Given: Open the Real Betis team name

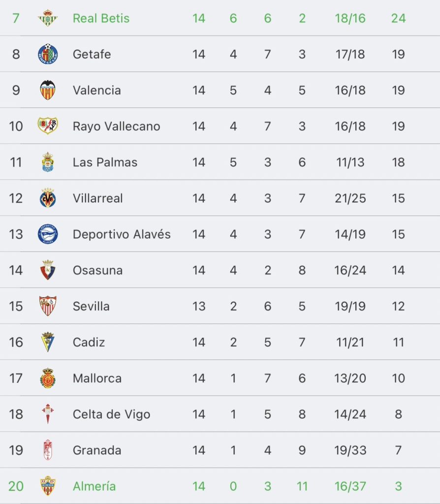Looking at the screenshot, I should [101, 18].
